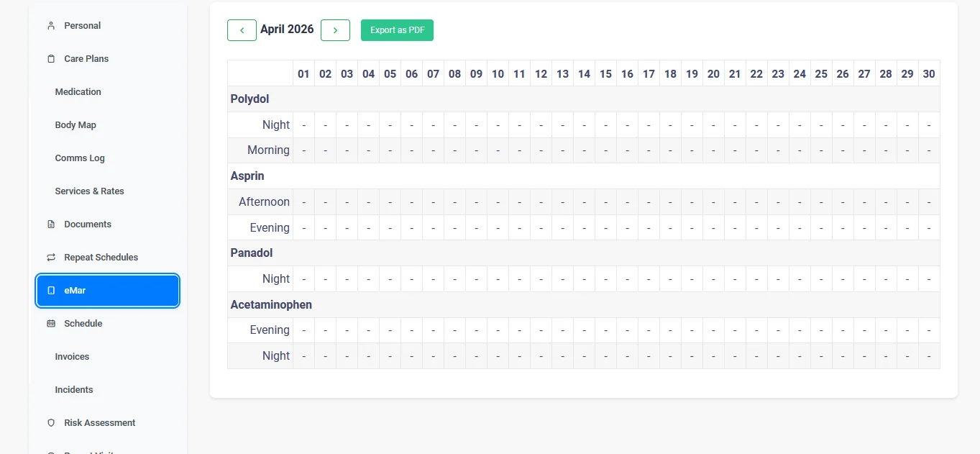The width and height of the screenshot is (980, 454).
Task: Click the Personal user icon in sidebar
Action: tap(51, 26)
